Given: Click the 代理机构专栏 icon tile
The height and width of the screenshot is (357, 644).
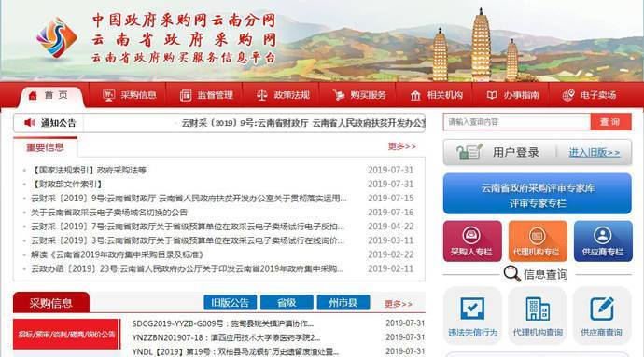Looking at the screenshot, I should (x=538, y=240).
